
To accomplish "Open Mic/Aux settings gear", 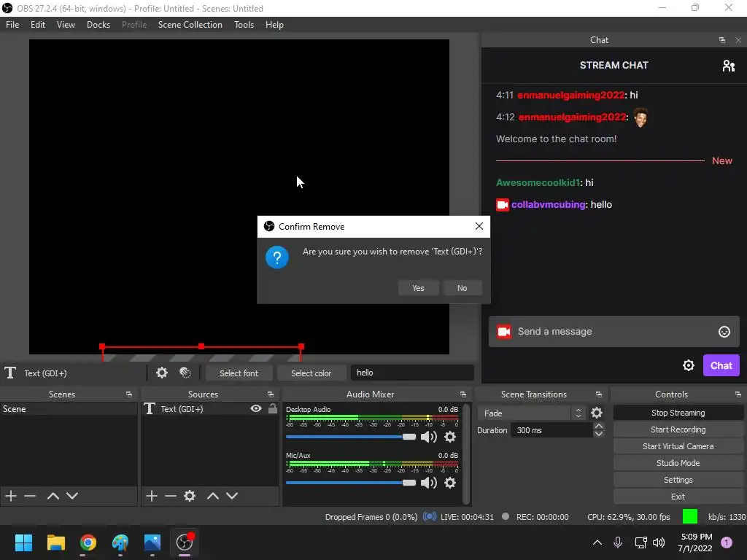I will [449, 483].
